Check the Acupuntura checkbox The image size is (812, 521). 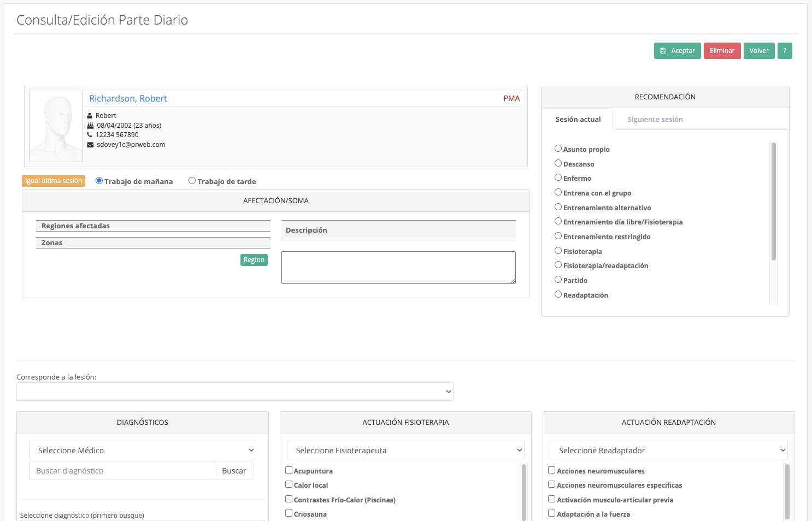click(x=289, y=470)
